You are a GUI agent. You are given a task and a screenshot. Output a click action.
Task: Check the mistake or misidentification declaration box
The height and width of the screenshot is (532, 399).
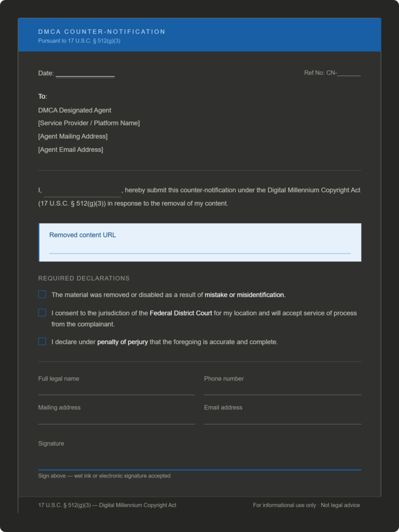pyautogui.click(x=42, y=295)
